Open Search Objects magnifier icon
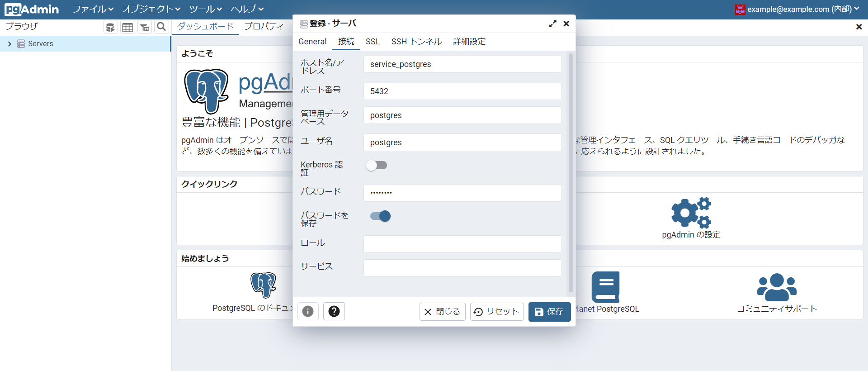Screen dimensions: 868x371 pos(161,27)
